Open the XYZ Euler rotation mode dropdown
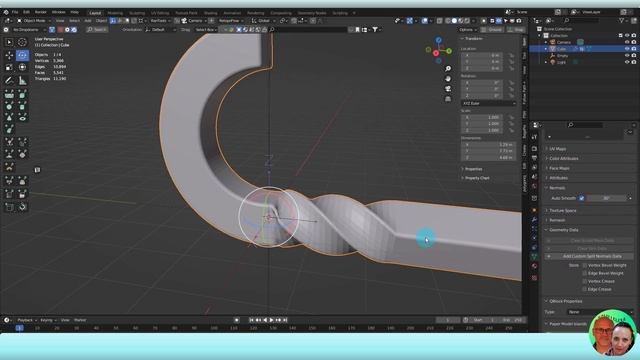Image resolution: width=640 pixels, height=360 pixels. [489, 103]
